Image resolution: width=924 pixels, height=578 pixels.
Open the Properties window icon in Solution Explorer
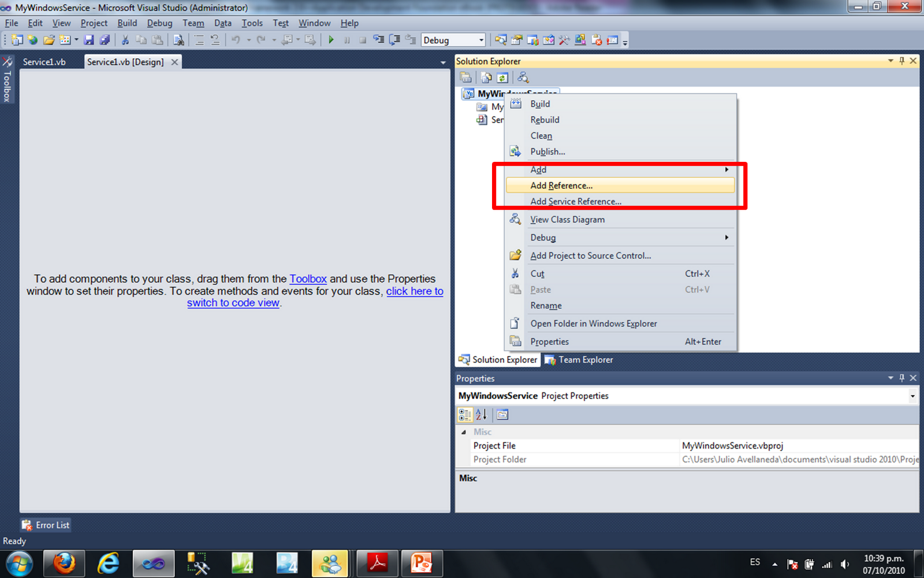tap(465, 77)
